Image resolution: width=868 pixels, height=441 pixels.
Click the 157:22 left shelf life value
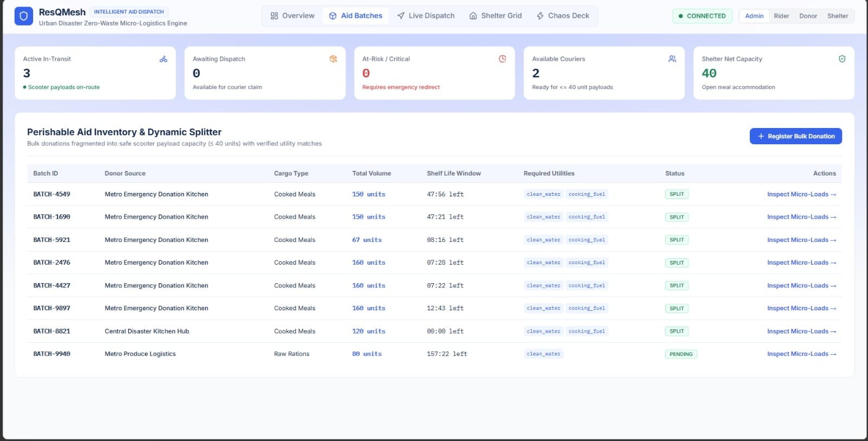tap(447, 354)
